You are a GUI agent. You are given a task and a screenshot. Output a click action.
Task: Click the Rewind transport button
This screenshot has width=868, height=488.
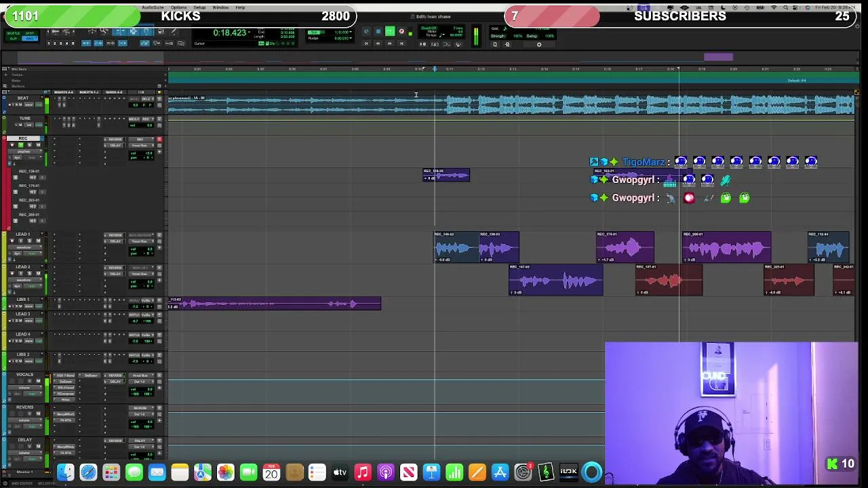(378, 43)
